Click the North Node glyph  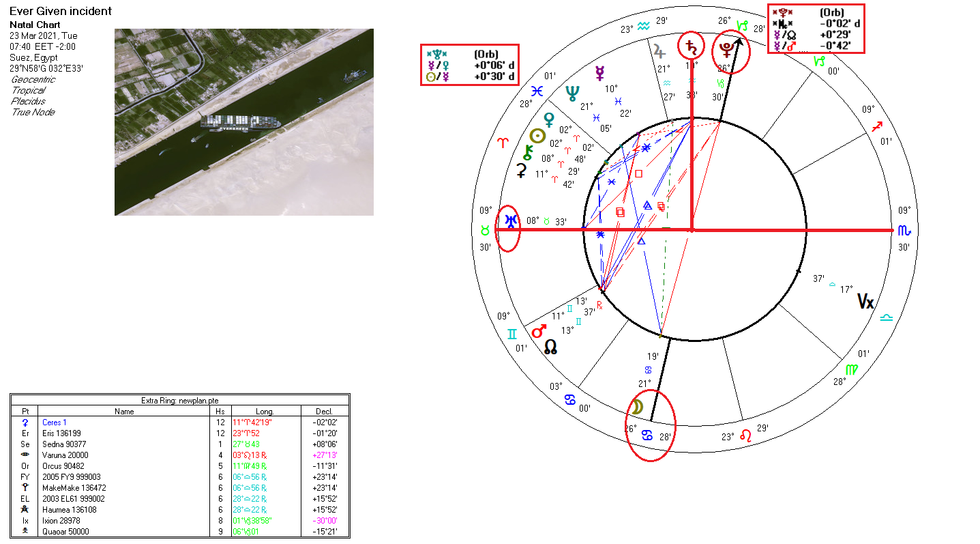coord(551,347)
